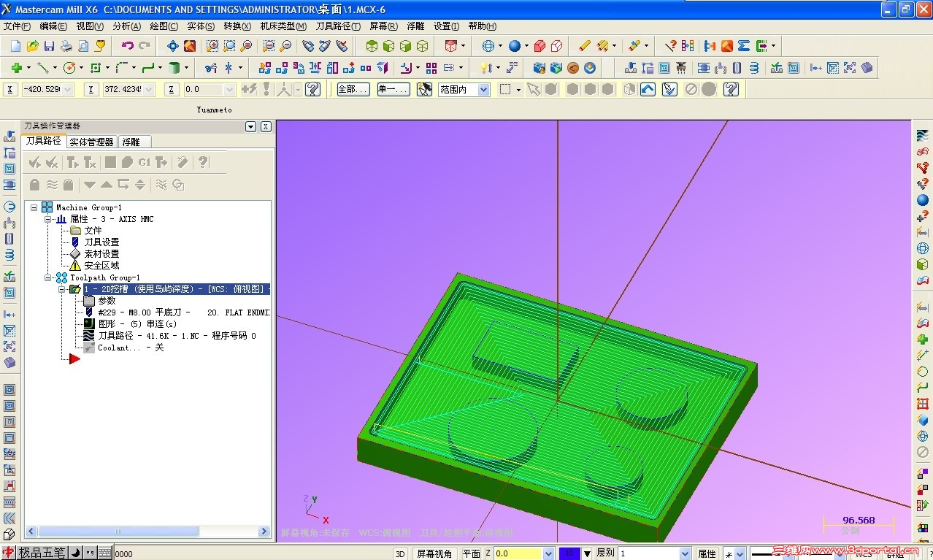Open the 文件(F) menu
Viewport: 933px width, 560px height.
(x=17, y=26)
